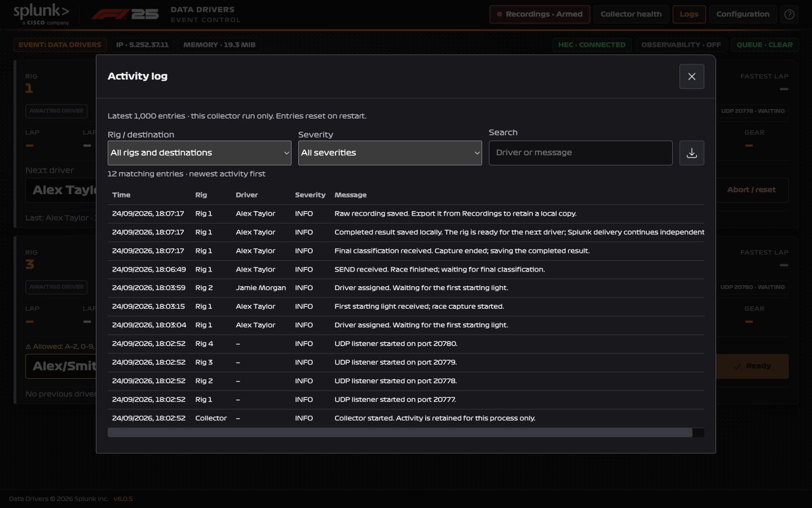Open the Rig / destination dropdown
This screenshot has height=508, width=812.
coord(200,153)
